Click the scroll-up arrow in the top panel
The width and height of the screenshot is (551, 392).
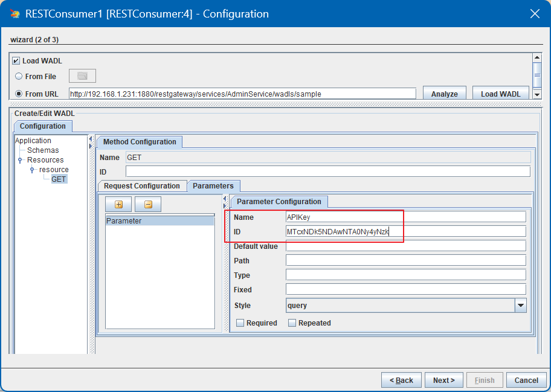click(536, 58)
